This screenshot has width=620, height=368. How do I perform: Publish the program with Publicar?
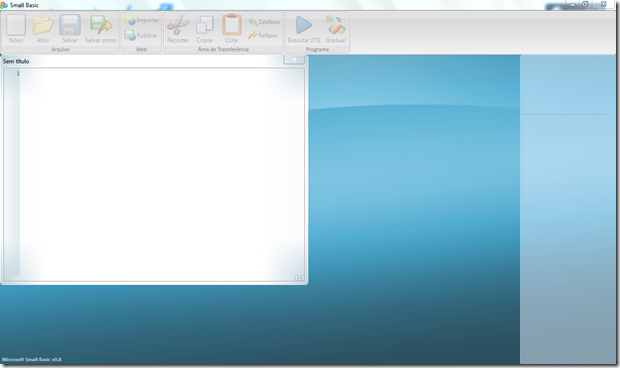coord(141,35)
